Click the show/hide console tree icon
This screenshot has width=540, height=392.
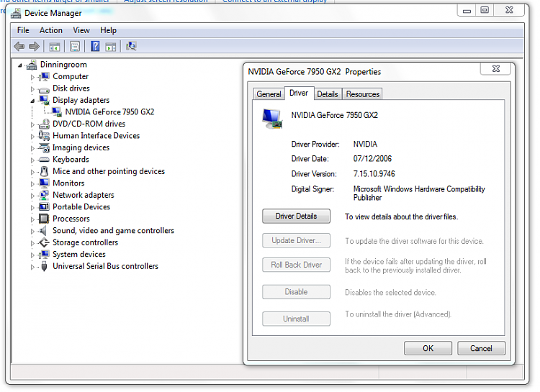[x=55, y=47]
